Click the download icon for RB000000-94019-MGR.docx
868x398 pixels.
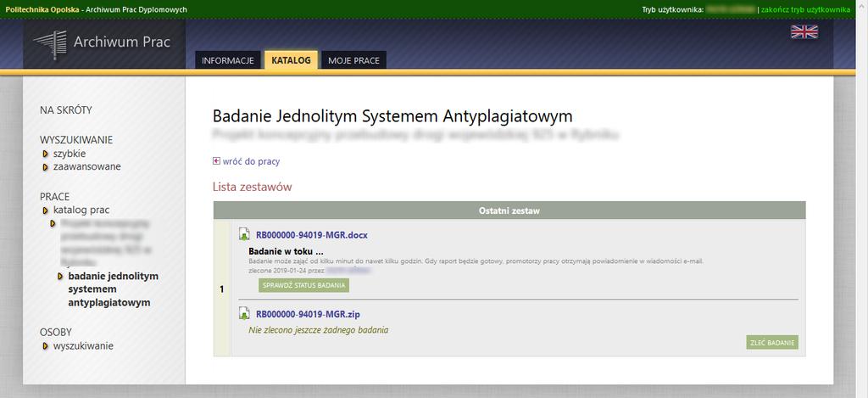pyautogui.click(x=244, y=234)
